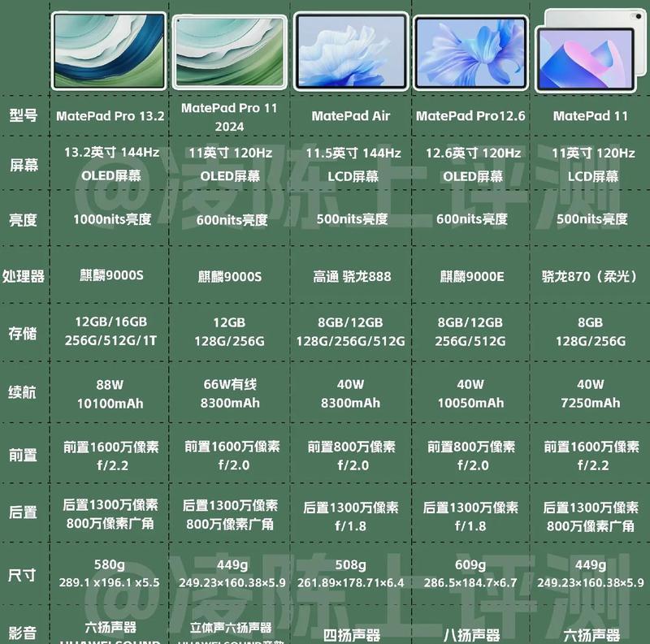Click the 'MatePad Pro 11 2024' model name
The image size is (650, 644).
point(229,117)
